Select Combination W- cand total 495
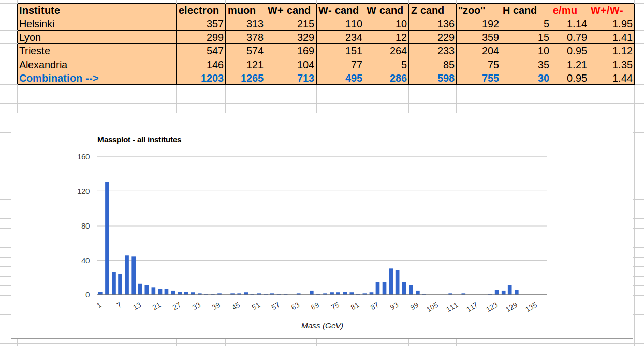 pos(340,78)
